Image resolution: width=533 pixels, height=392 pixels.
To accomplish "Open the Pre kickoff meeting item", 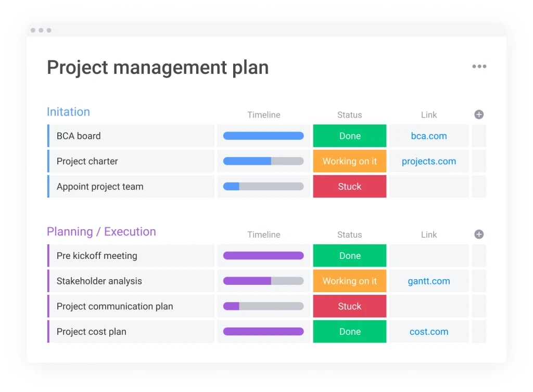I will pyautogui.click(x=97, y=256).
